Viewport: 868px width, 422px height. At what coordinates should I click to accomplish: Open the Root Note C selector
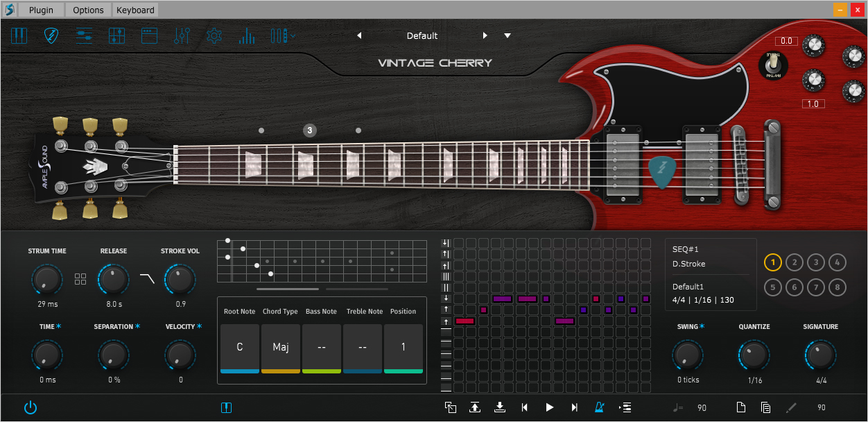(x=240, y=347)
